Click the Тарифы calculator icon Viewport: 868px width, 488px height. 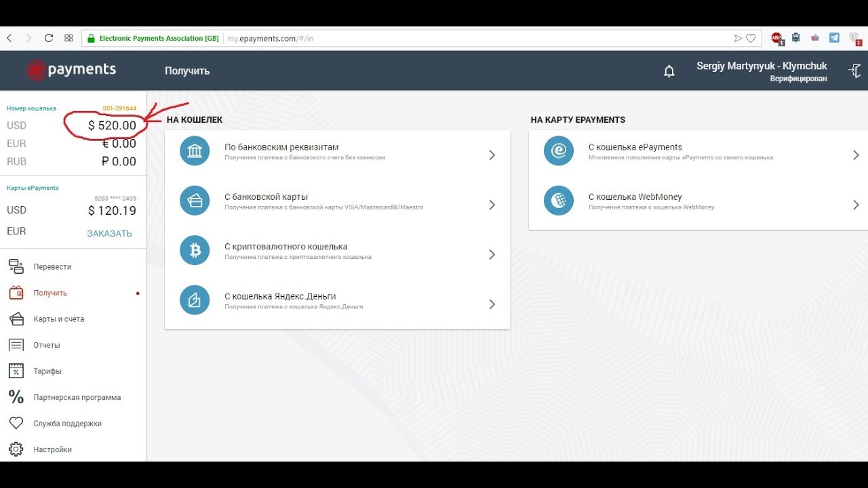[x=16, y=371]
